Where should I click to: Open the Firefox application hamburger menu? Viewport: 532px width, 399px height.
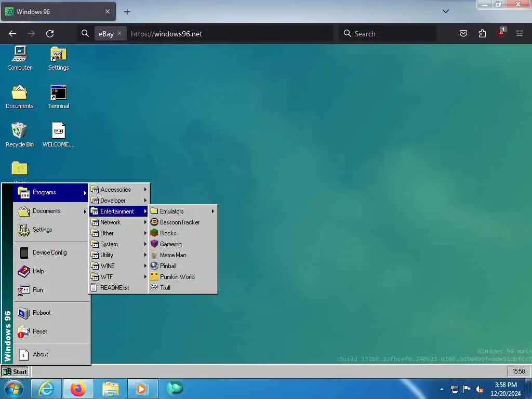519,33
